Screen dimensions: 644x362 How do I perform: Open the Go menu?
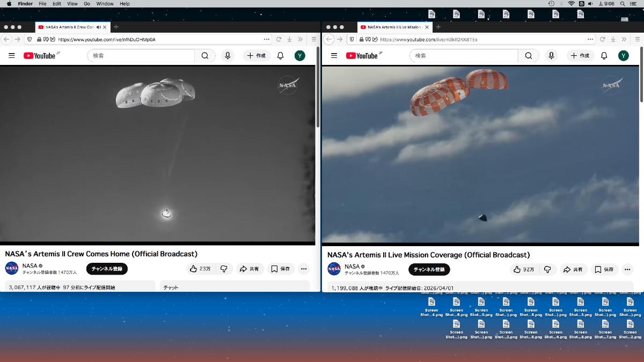click(87, 4)
